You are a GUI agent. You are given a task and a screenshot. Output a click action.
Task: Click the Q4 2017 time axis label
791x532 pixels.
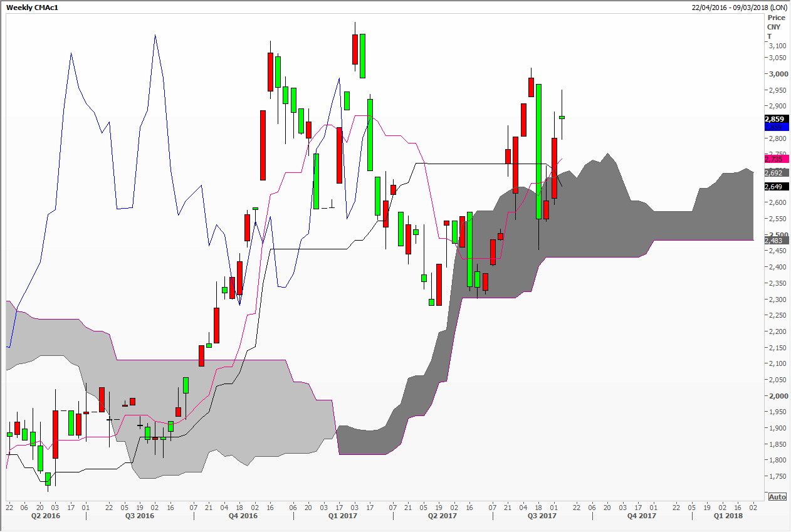point(642,516)
